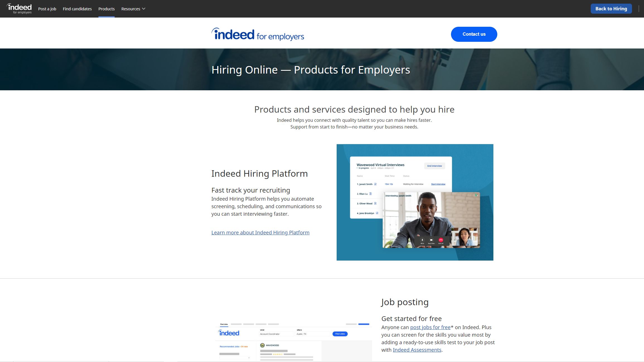
Task: Select the Find candidates menu item
Action: (x=77, y=8)
